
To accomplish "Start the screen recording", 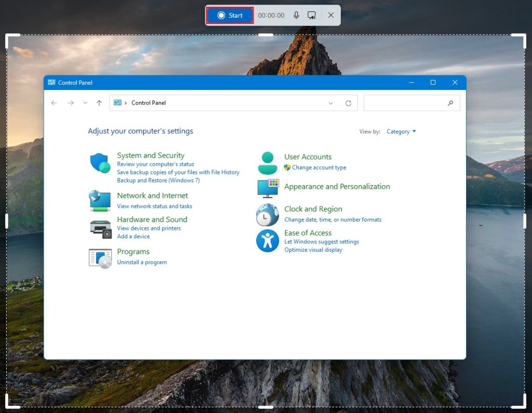I will pyautogui.click(x=230, y=16).
